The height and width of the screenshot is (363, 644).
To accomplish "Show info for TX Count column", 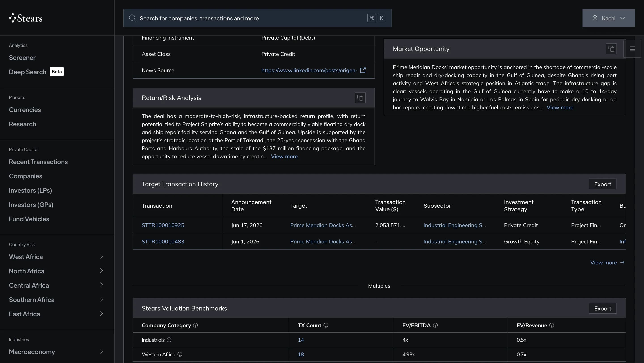I will [326, 325].
